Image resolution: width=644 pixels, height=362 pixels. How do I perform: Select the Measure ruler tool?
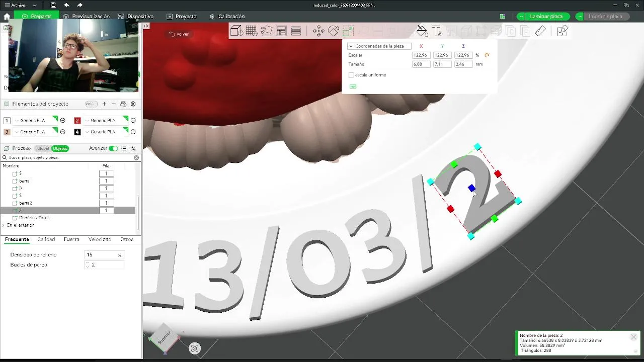[540, 31]
